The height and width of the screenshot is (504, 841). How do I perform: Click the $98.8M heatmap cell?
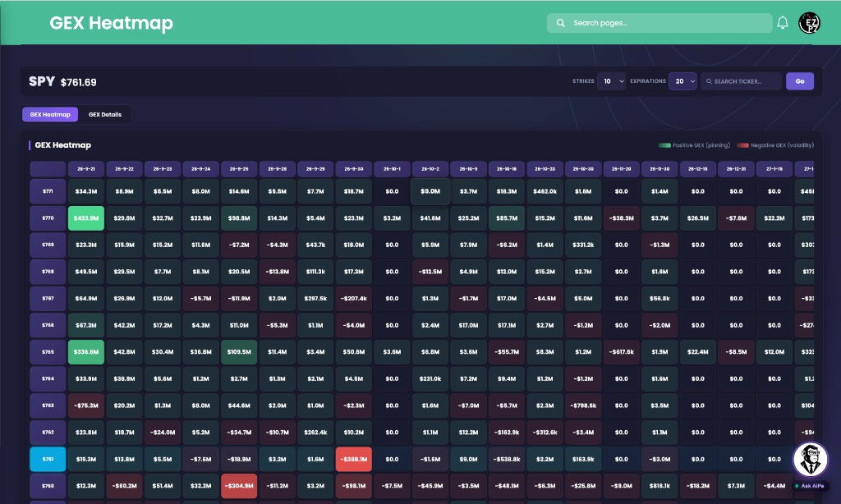pos(239,218)
